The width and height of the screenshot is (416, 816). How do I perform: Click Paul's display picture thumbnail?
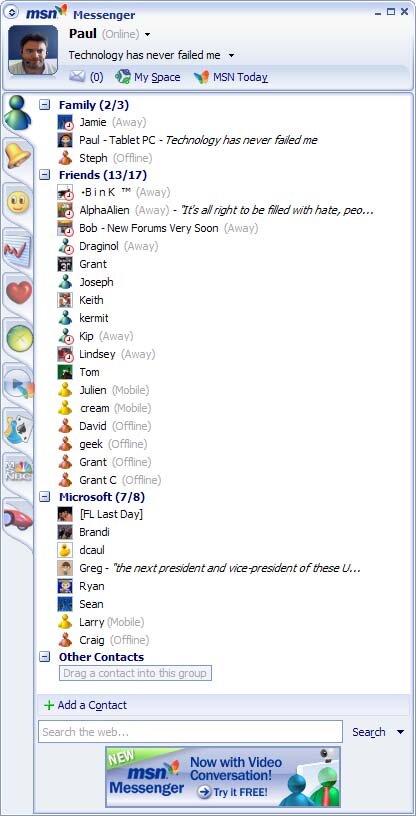point(33,49)
